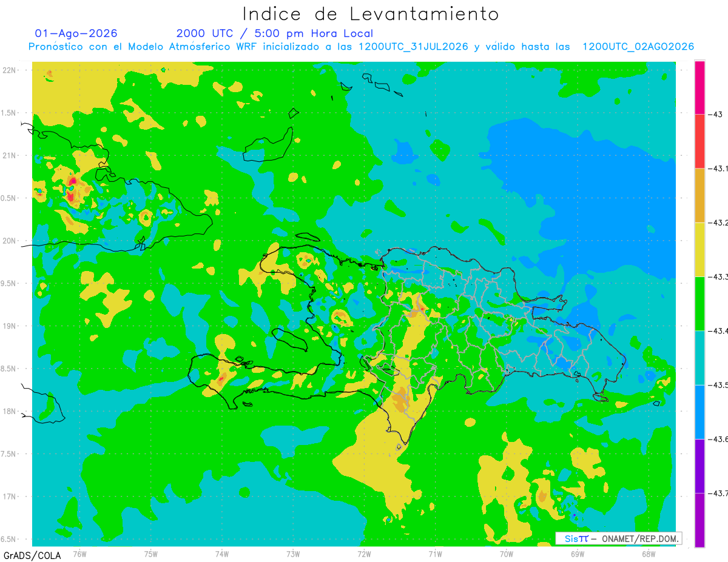Click the '2000 UTC / 5:00 pm Hora Local' text
The image size is (728, 562).
(x=274, y=33)
